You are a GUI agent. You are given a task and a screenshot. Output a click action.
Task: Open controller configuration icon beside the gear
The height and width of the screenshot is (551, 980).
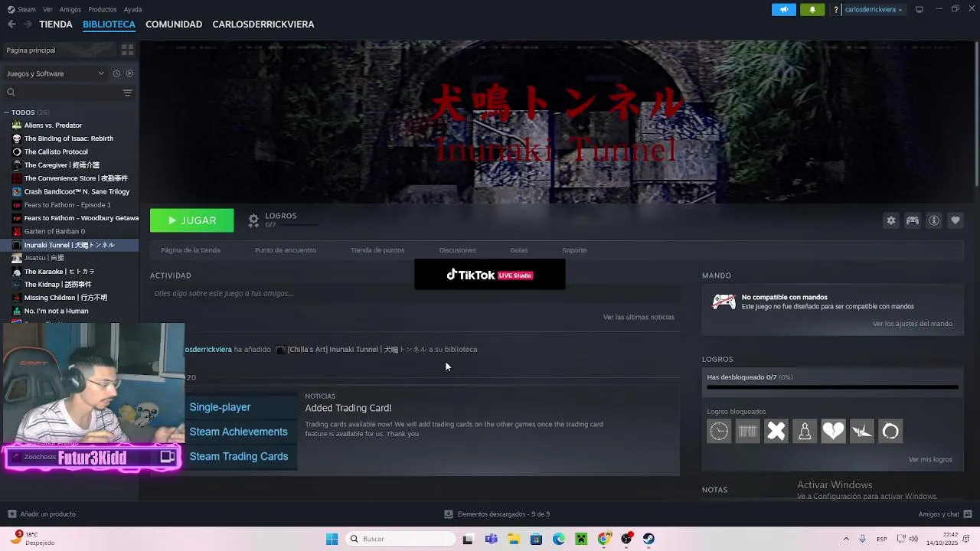point(913,220)
